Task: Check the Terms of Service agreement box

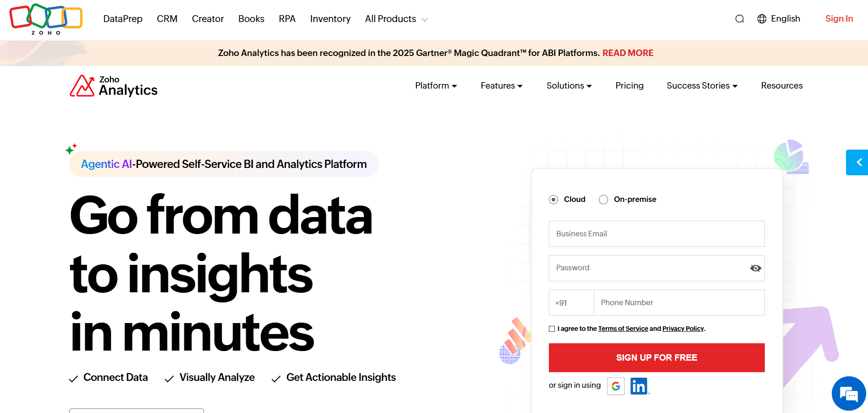Action: pos(552,329)
